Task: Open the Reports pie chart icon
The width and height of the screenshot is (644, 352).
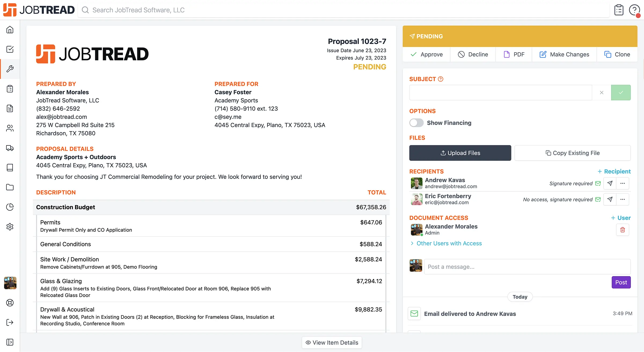Action: [10, 207]
